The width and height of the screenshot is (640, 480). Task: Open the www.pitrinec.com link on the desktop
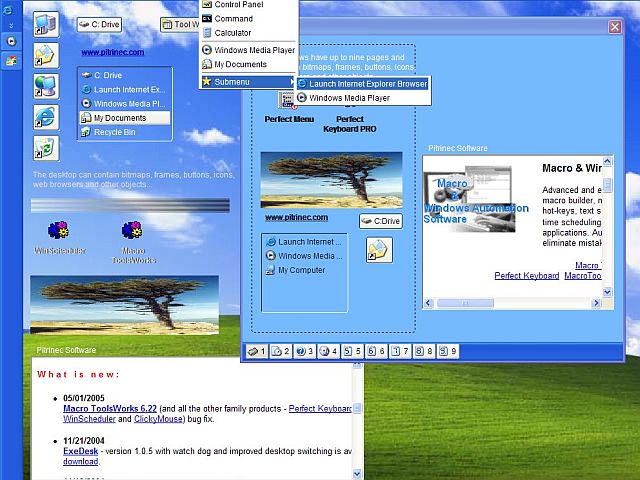coord(112,52)
